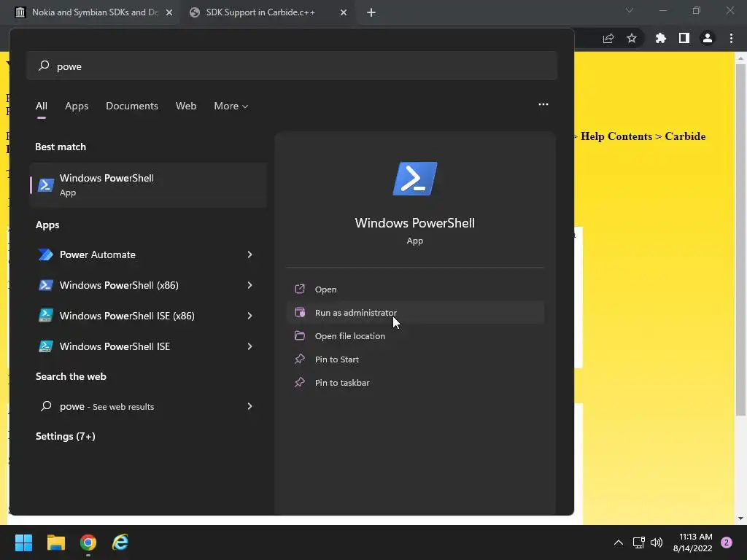The image size is (747, 560).
Task: Open File Explorer from taskbar
Action: coord(55,542)
